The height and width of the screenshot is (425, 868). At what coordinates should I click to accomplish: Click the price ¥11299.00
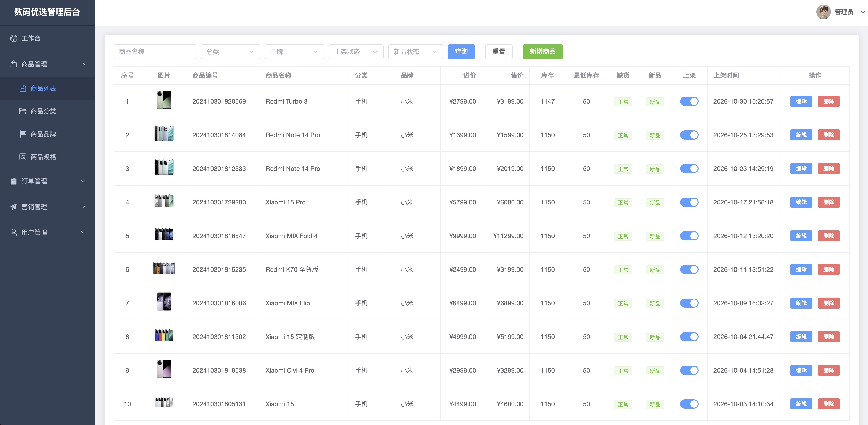tap(508, 236)
